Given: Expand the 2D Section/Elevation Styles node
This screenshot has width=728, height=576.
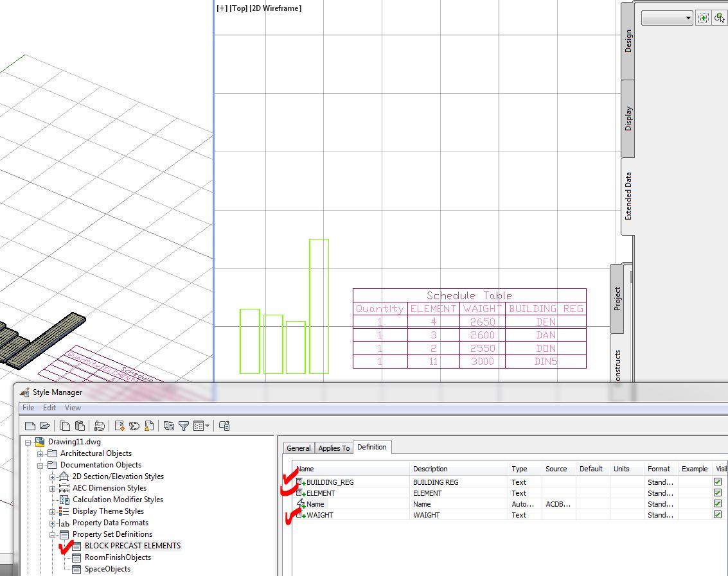Looking at the screenshot, I should coord(52,476).
